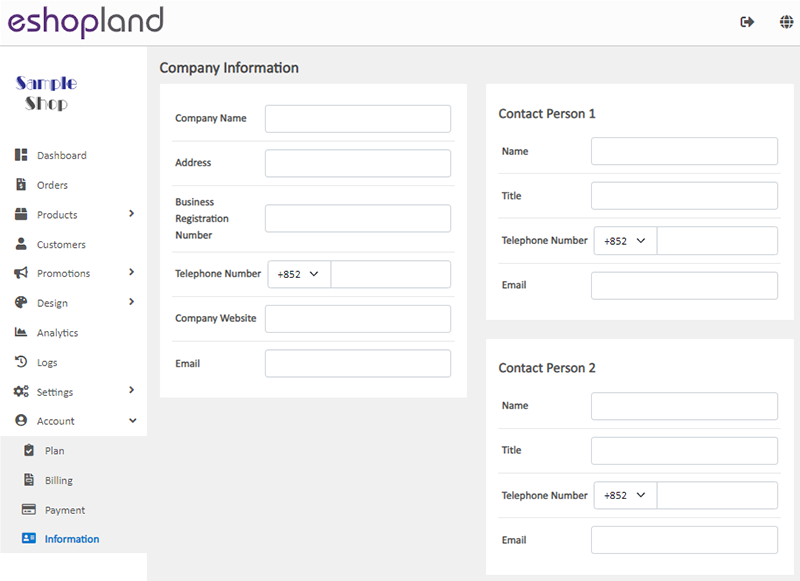Click the eshopland logo link
Viewport: 800px width, 581px height.
(x=86, y=22)
